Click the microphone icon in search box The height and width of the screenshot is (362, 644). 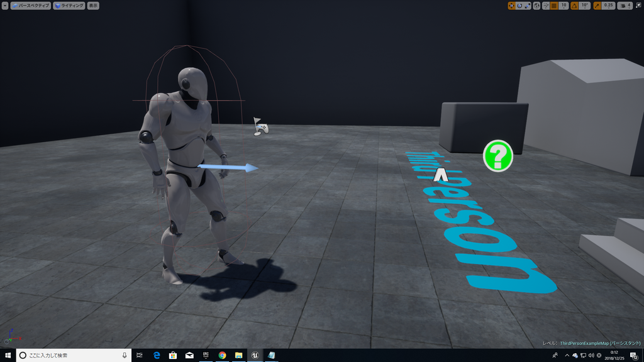(125, 356)
